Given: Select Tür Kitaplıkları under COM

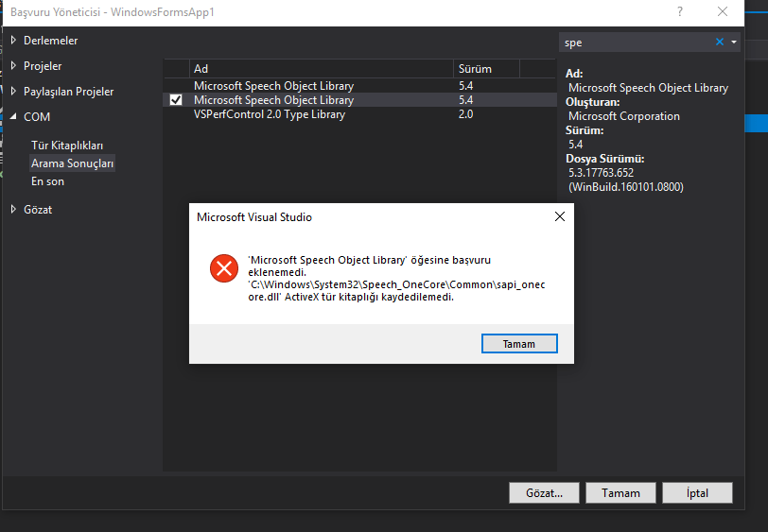Looking at the screenshot, I should (67, 146).
